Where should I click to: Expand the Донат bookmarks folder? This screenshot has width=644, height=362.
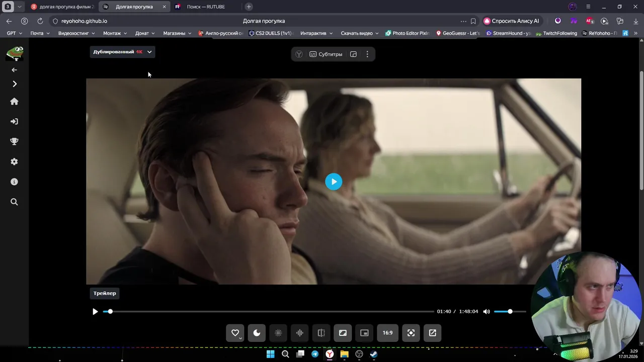(x=145, y=33)
